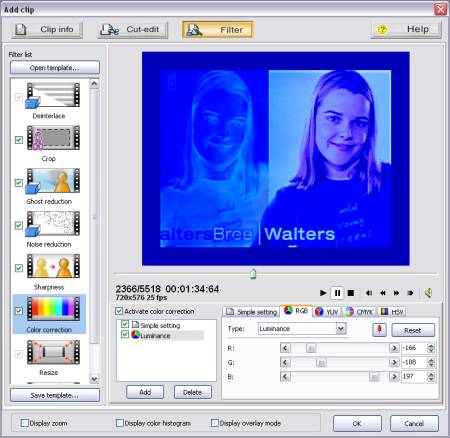
Task: Enable Display color histogram checkbox
Action: click(120, 423)
